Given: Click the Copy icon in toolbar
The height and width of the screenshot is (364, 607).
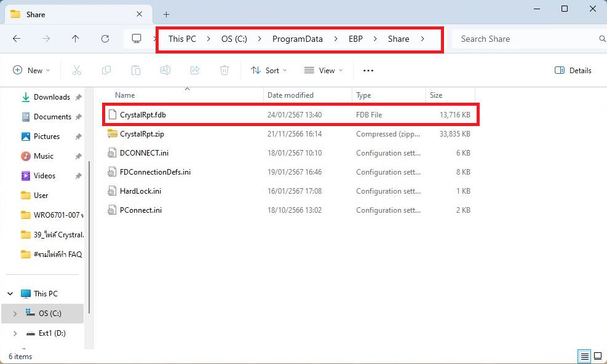Looking at the screenshot, I should click(106, 71).
